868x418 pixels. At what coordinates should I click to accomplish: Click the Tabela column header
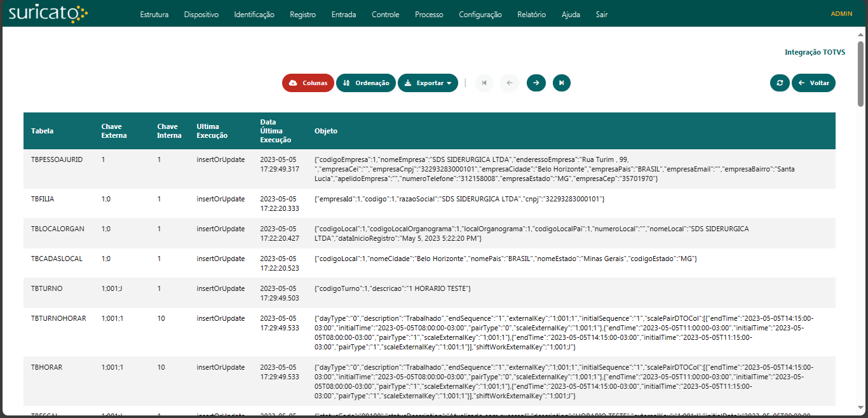(x=42, y=131)
